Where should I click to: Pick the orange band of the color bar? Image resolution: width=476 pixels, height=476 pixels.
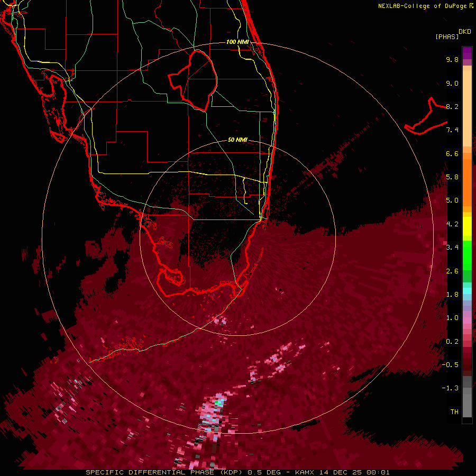(467, 182)
